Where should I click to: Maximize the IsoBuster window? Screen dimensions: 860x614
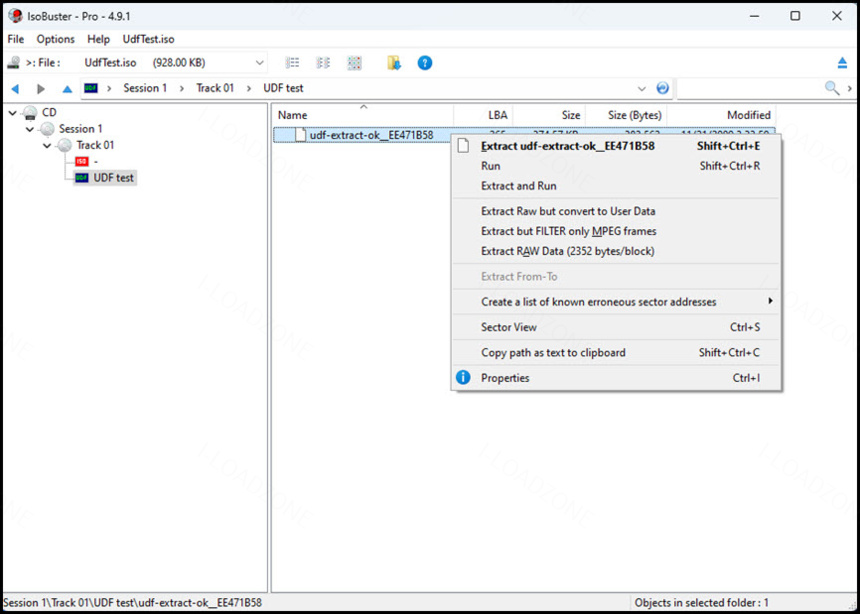tap(795, 16)
